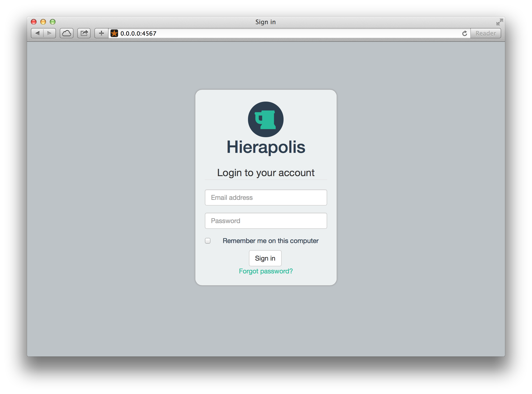Viewport: 532px width, 394px height.
Task: Open the Forgot password? link
Action: click(266, 271)
